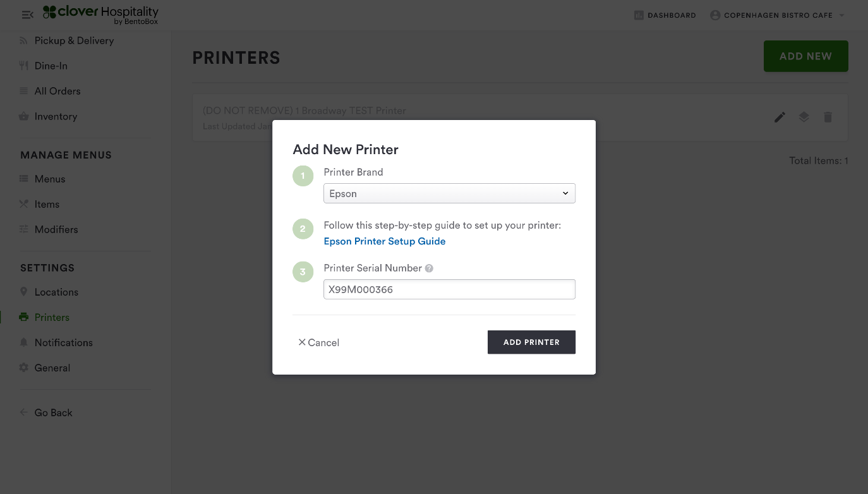Collapse the sidebar with the hamburger icon
868x494 pixels.
pyautogui.click(x=27, y=15)
